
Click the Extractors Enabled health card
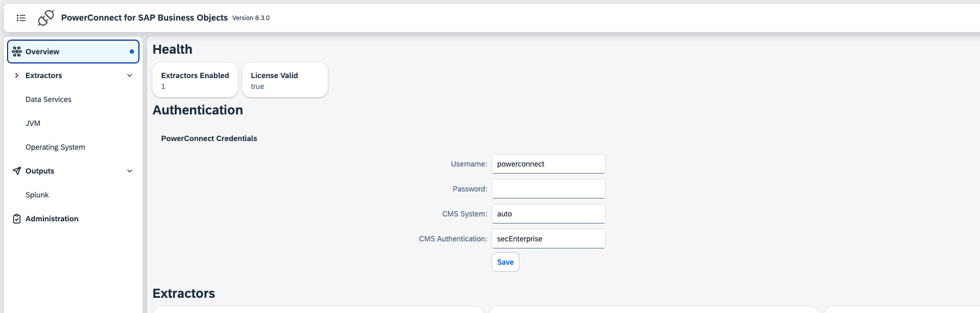click(195, 80)
